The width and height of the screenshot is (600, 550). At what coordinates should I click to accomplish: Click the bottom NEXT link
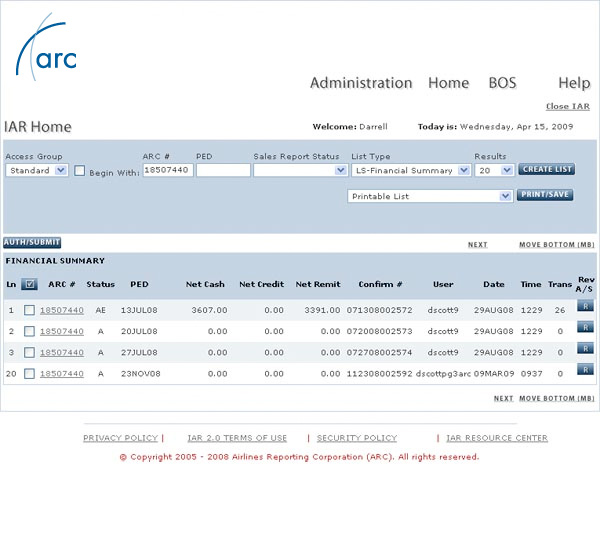tap(503, 398)
